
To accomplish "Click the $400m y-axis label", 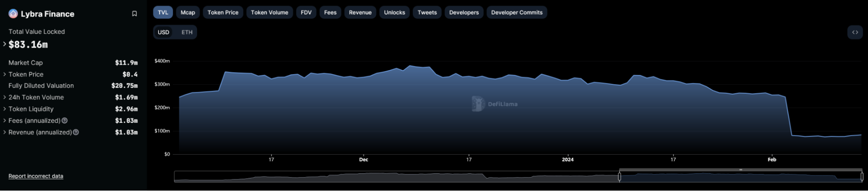I will click(162, 61).
